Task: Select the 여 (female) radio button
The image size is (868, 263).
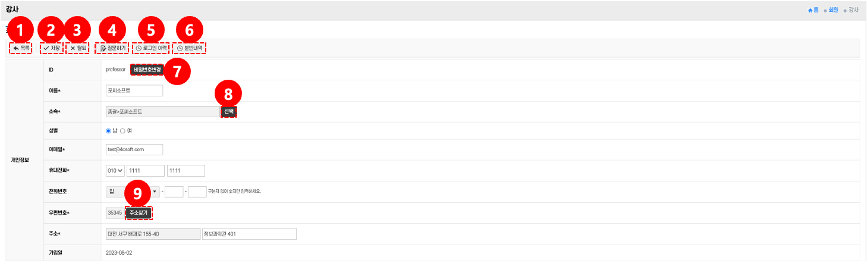Action: [x=123, y=131]
